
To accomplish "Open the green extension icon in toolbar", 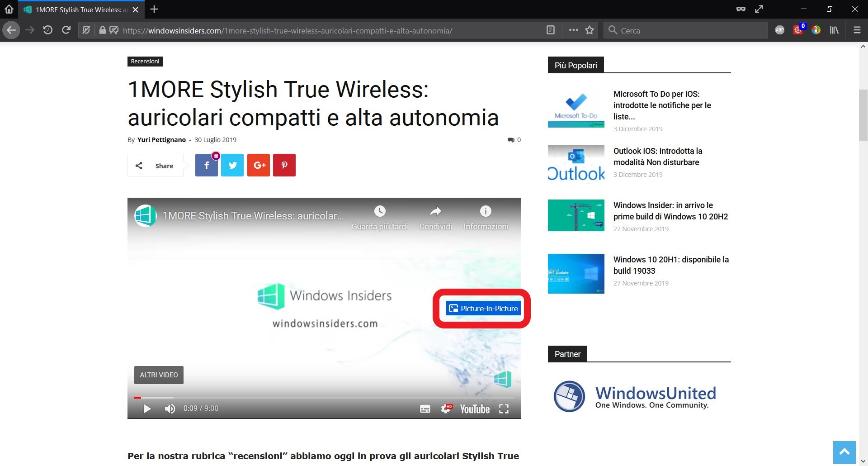I will click(816, 30).
